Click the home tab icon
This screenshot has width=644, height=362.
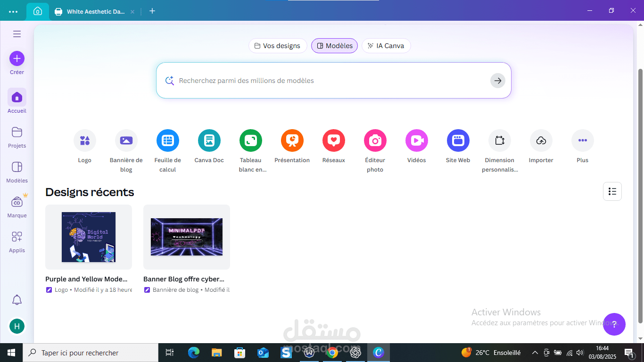point(38,11)
